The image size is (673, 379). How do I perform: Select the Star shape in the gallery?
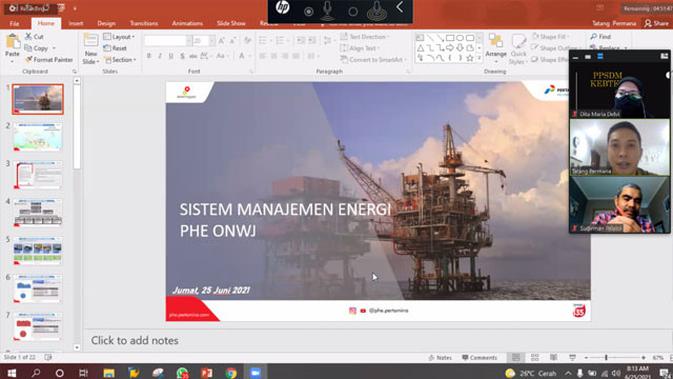pos(470,58)
